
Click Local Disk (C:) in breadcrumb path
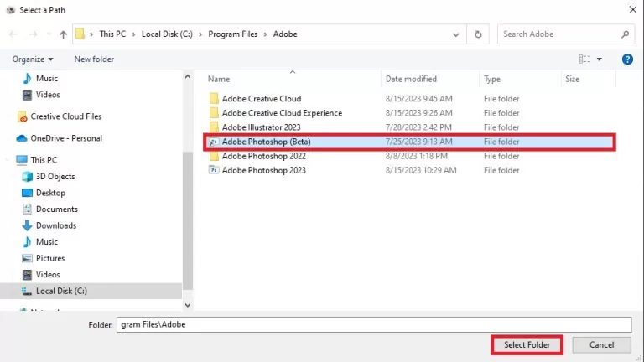coord(168,34)
